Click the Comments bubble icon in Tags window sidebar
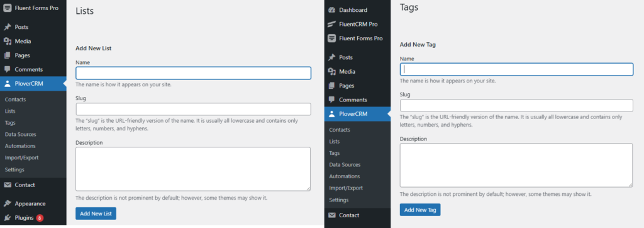Screen dimensions: 644x228 click(332, 100)
